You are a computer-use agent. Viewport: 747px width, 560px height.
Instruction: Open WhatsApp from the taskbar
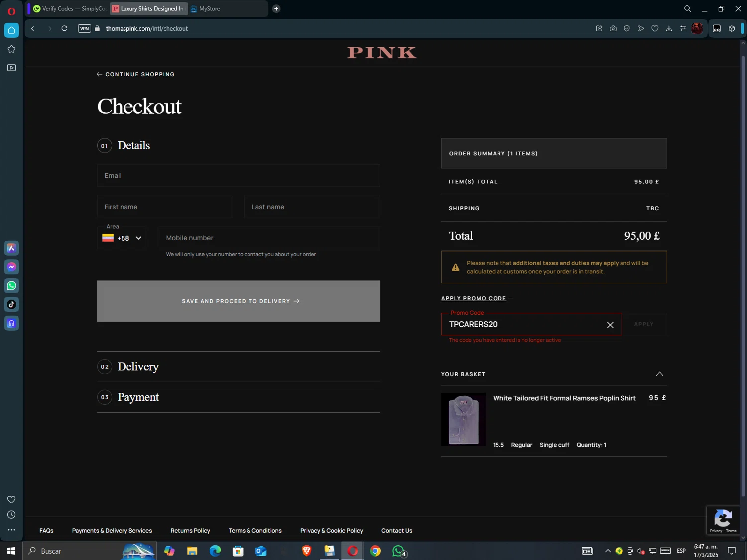click(399, 551)
